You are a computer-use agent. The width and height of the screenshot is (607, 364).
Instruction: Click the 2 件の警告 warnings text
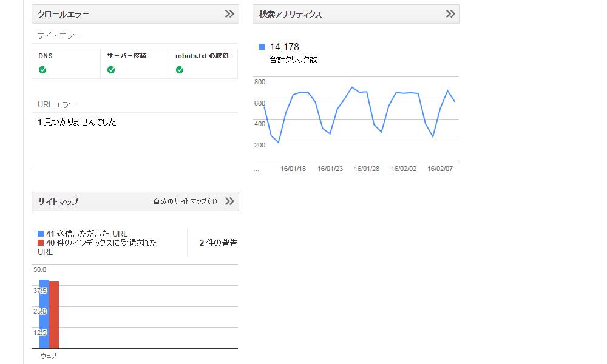tap(218, 243)
